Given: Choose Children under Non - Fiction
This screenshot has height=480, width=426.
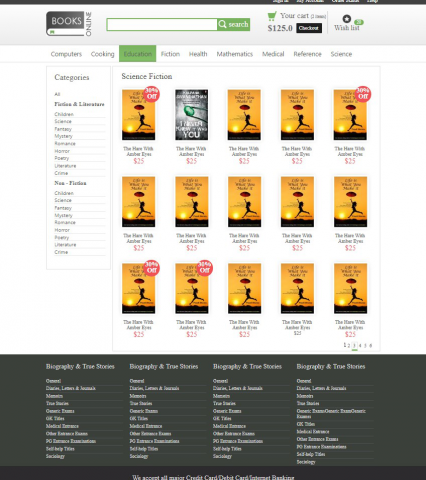Looking at the screenshot, I should (64, 193).
